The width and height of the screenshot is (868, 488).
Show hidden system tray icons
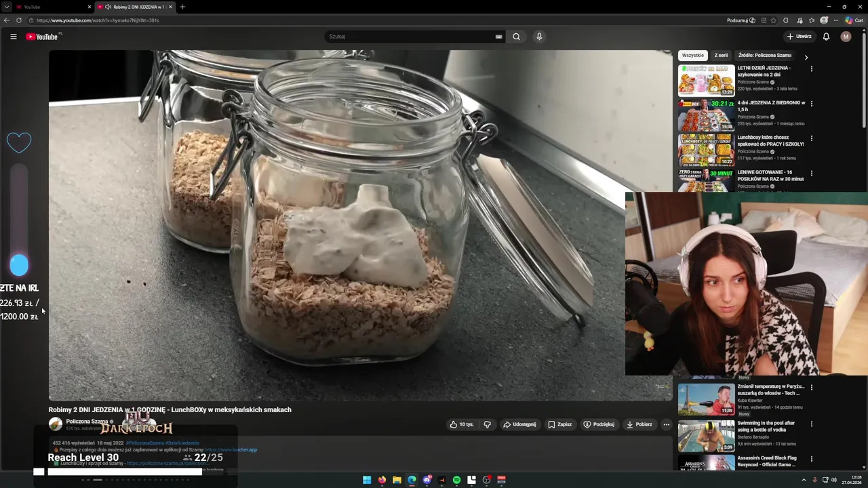pyautogui.click(x=803, y=480)
